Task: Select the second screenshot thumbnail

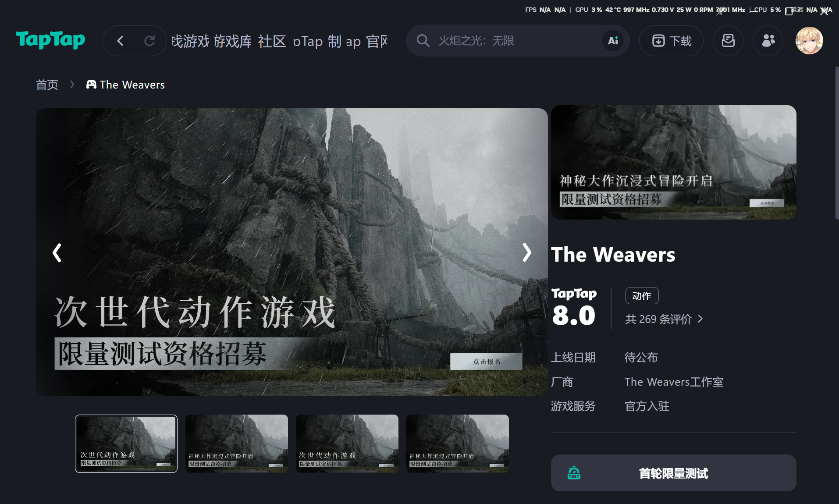Action: point(237,444)
